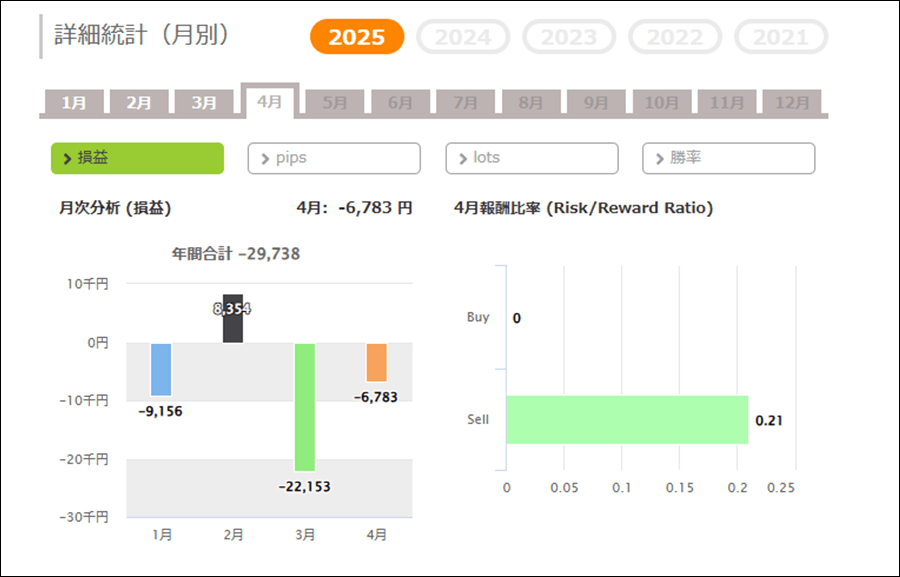Image resolution: width=900 pixels, height=577 pixels.
Task: Open the 2月 tab
Action: 139,102
